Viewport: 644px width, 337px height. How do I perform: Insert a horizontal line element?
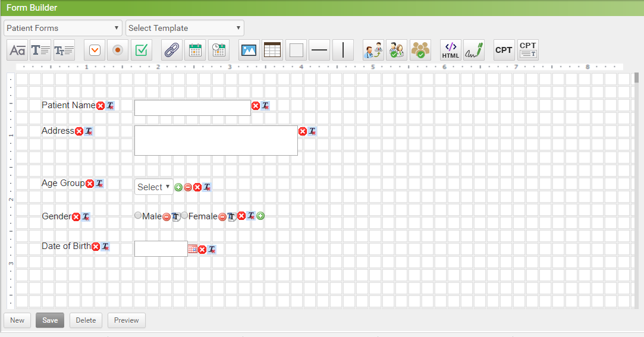click(x=319, y=50)
